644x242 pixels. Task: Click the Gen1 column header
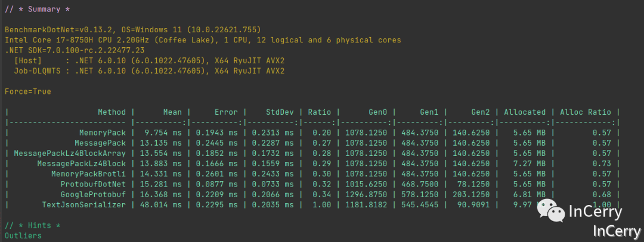429,112
